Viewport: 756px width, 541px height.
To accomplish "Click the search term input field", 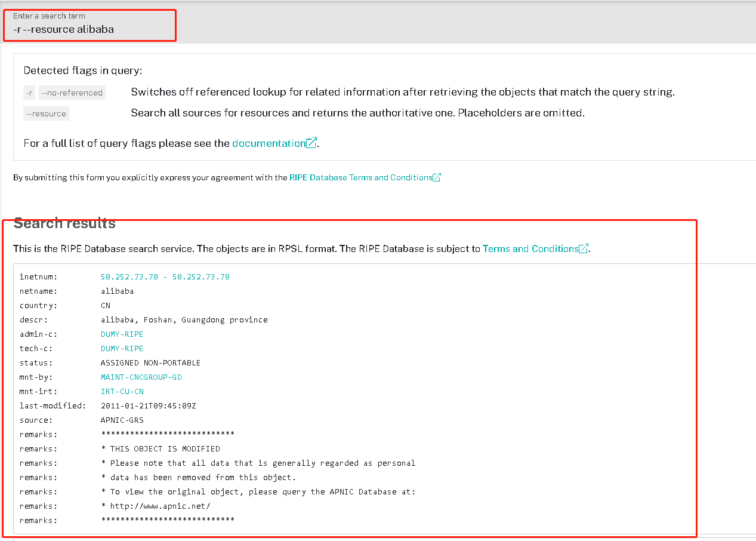I will coord(90,29).
